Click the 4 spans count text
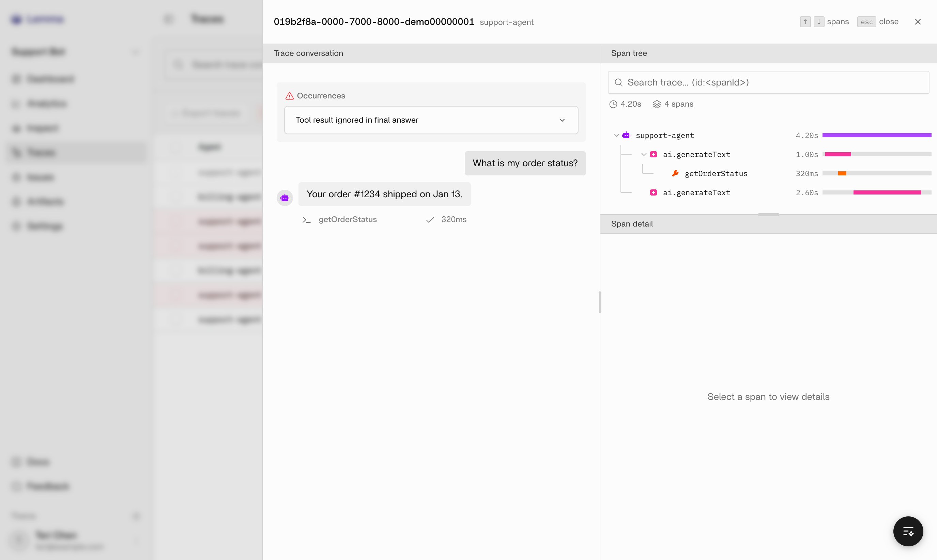Viewport: 937px width, 560px height. pos(678,104)
